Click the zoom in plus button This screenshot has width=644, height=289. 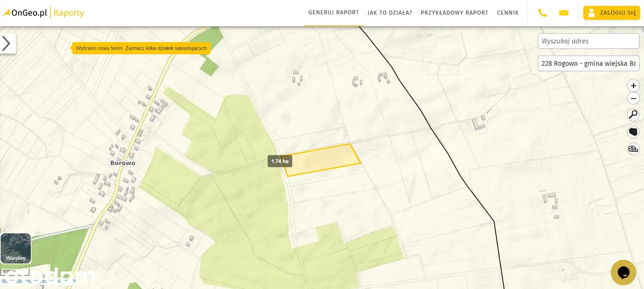pyautogui.click(x=633, y=85)
